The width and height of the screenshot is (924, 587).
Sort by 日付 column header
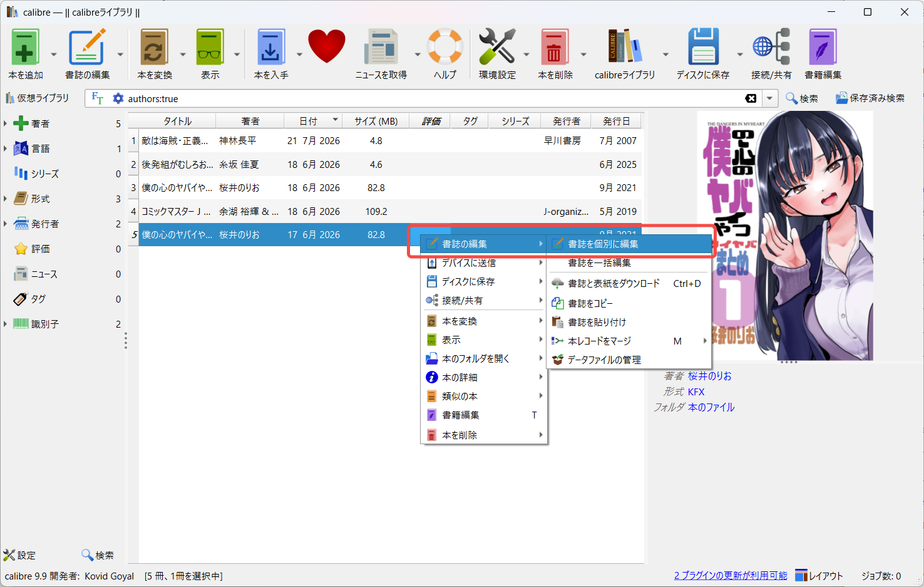(x=313, y=121)
